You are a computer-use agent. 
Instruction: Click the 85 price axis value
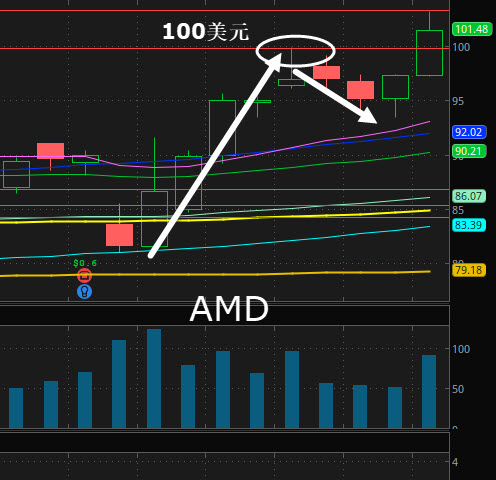[x=458, y=210]
